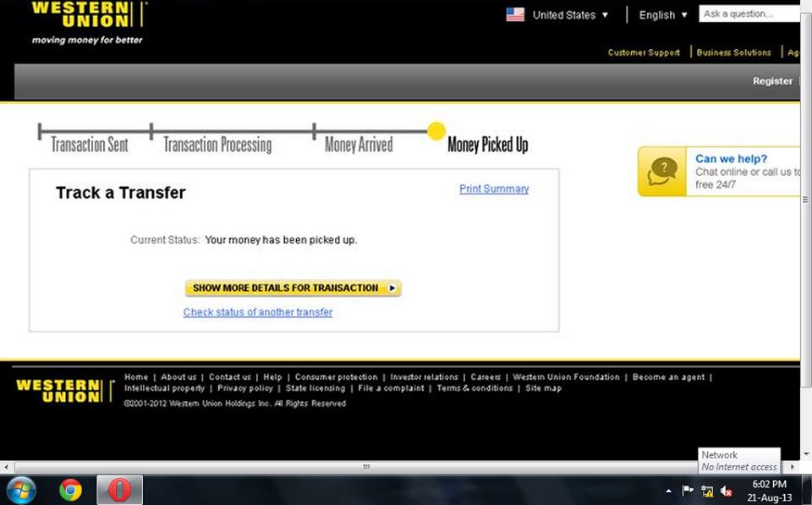
Task: Click the network tray icon
Action: [x=707, y=491]
